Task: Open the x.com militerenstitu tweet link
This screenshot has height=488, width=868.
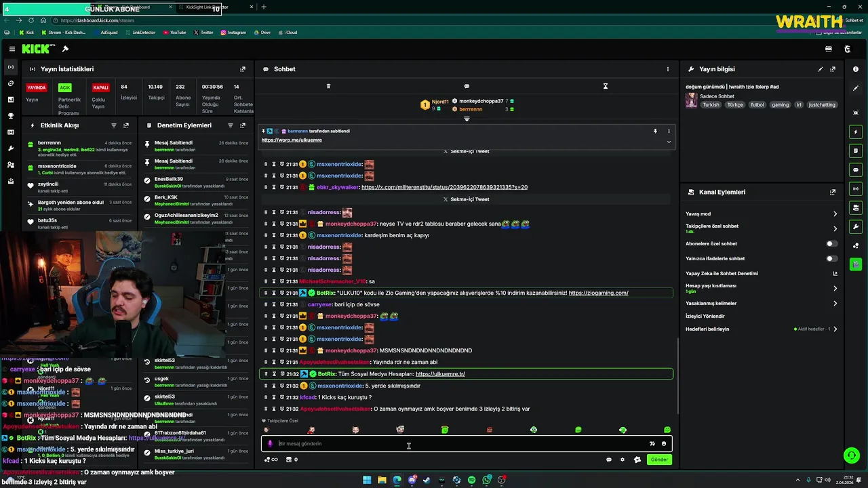Action: click(x=444, y=187)
